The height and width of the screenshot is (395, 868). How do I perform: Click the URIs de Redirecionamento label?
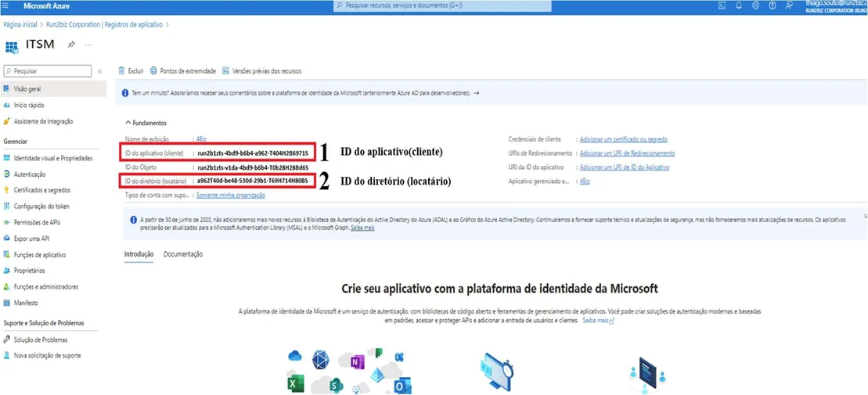click(x=540, y=153)
